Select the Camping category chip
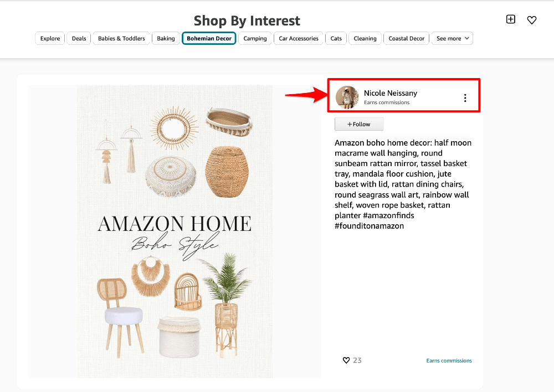This screenshot has width=554, height=392. click(255, 38)
